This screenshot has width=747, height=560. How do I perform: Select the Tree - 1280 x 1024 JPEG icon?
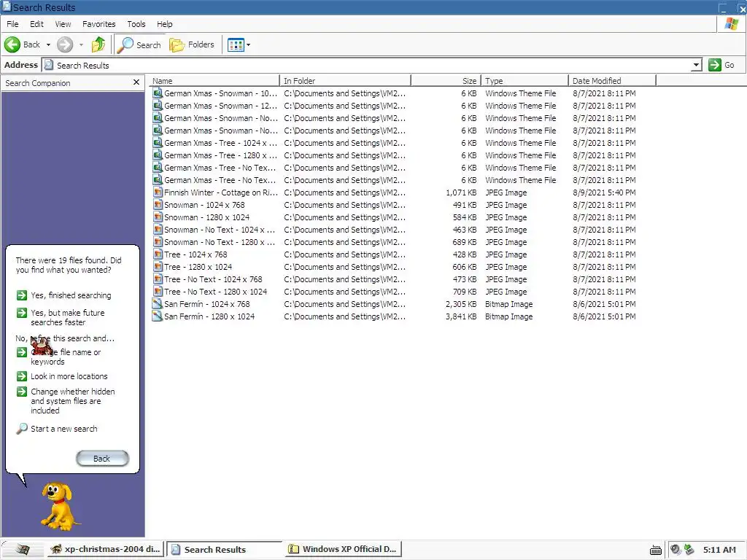point(158,267)
